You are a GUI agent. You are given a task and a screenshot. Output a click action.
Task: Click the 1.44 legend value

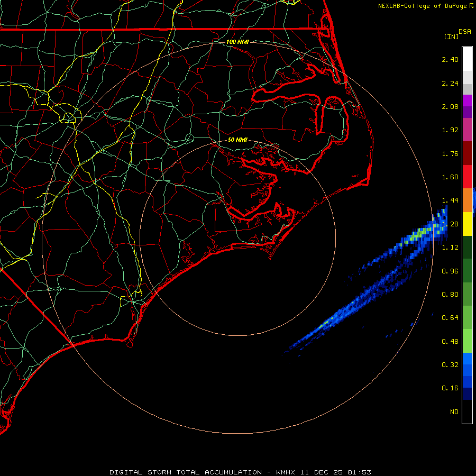coord(450,200)
